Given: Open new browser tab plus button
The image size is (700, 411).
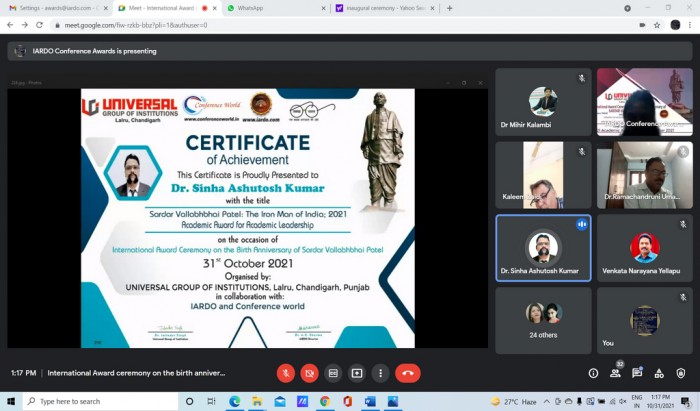Looking at the screenshot, I should point(449,8).
